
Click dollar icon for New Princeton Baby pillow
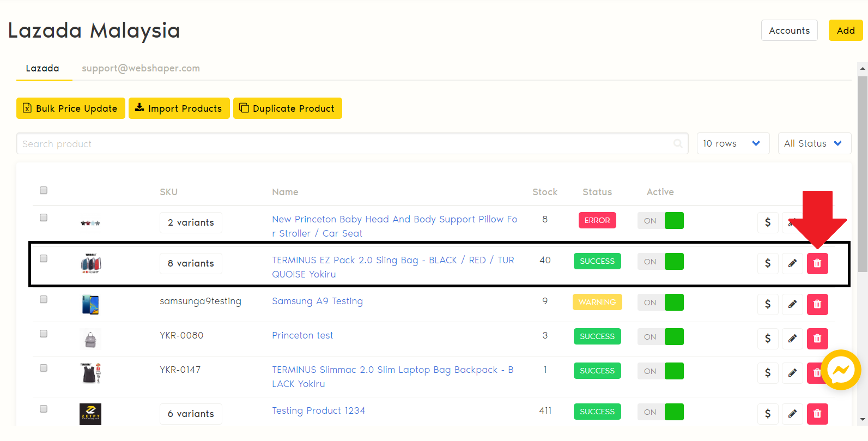tap(768, 222)
